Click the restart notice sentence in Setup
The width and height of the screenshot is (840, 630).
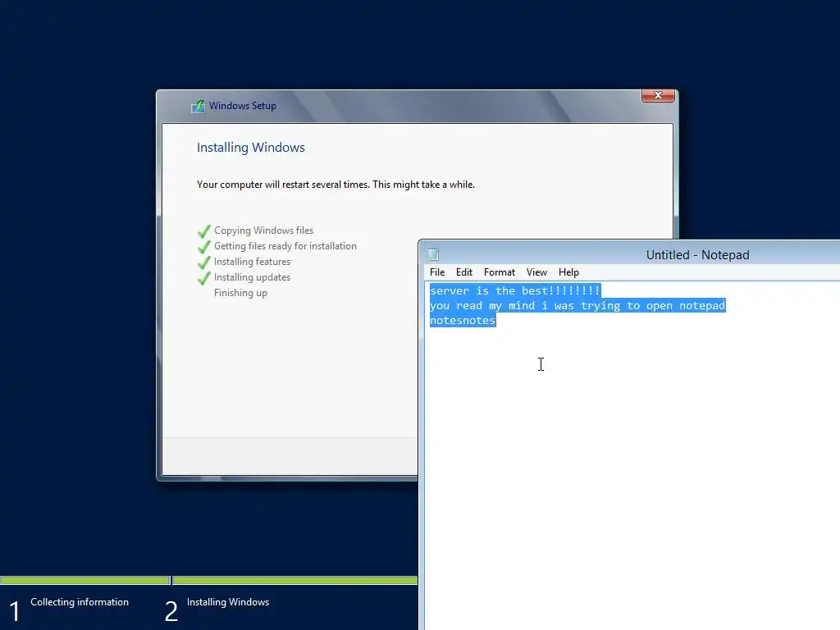coord(336,185)
